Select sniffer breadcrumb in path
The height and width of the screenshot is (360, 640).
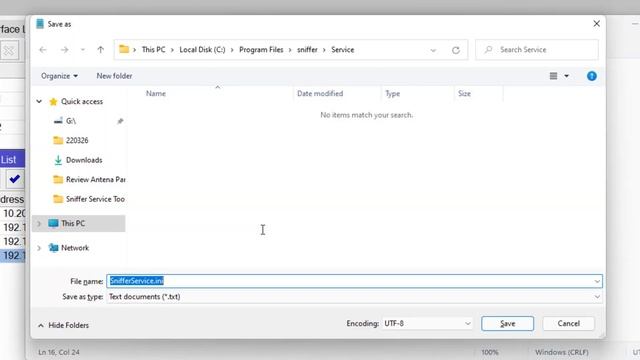point(307,49)
